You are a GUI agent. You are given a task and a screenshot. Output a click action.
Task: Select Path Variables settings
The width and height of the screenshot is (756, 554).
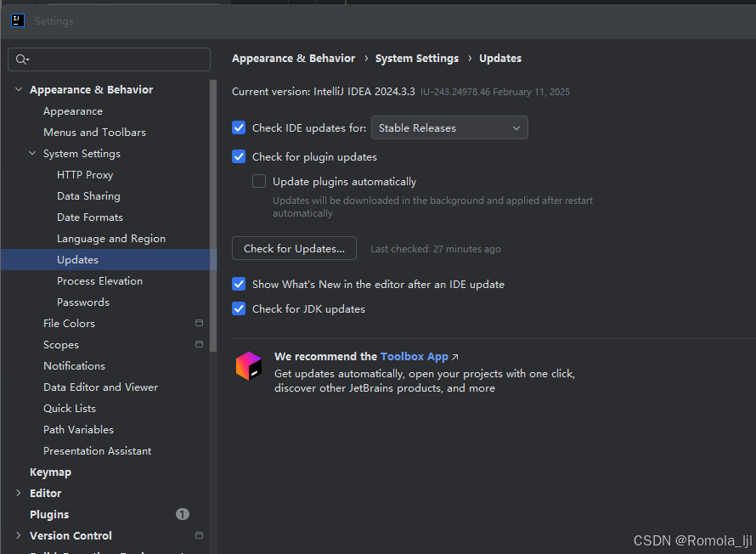click(x=79, y=429)
